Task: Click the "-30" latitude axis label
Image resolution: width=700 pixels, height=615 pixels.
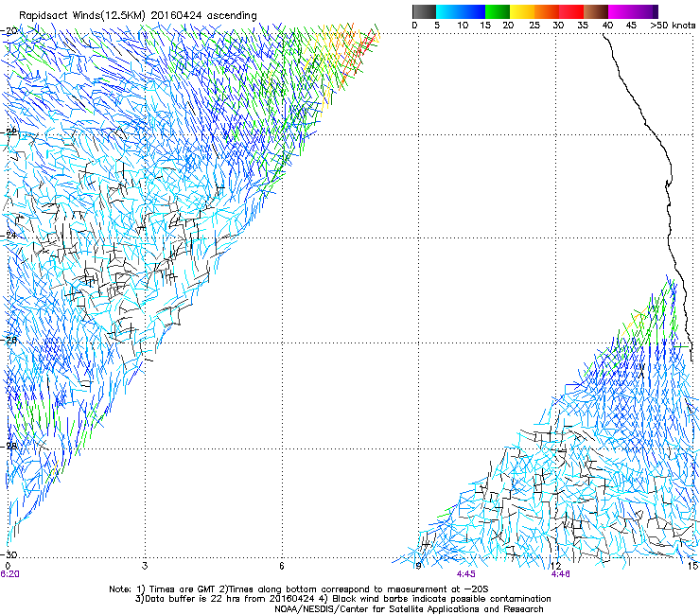Action: point(9,554)
